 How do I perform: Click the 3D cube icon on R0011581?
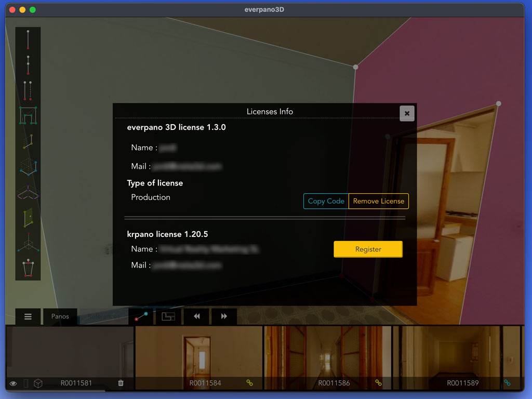point(38,383)
